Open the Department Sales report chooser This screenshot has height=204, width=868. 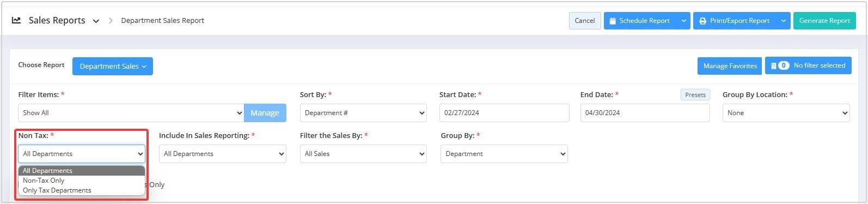pos(113,66)
